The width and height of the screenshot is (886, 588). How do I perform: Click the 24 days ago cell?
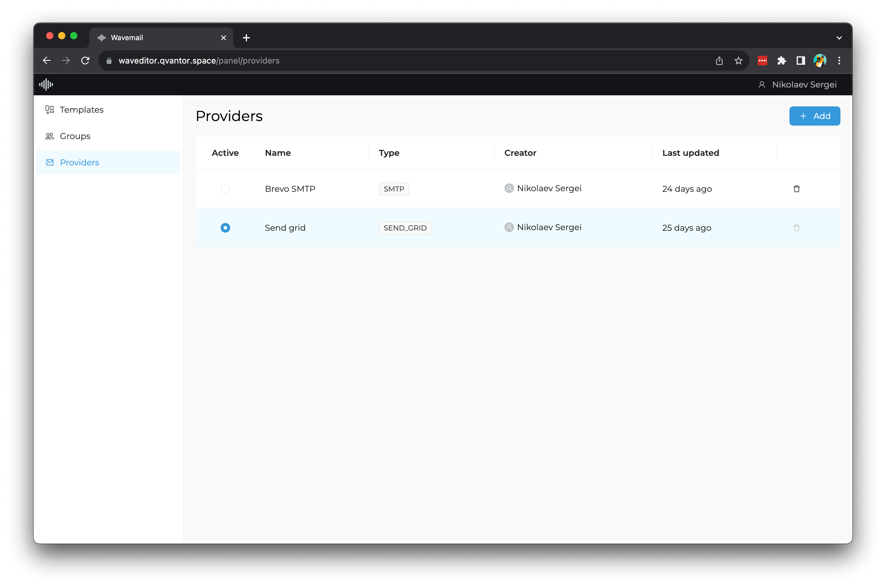[686, 189]
